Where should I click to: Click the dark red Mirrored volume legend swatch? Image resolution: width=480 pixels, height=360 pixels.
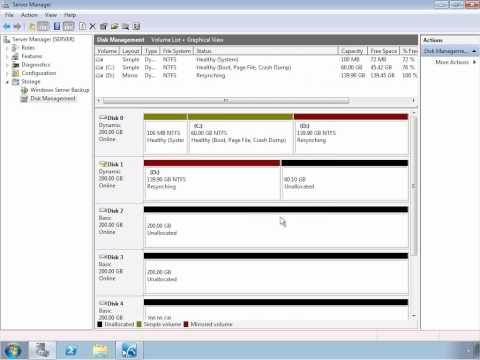(186, 324)
